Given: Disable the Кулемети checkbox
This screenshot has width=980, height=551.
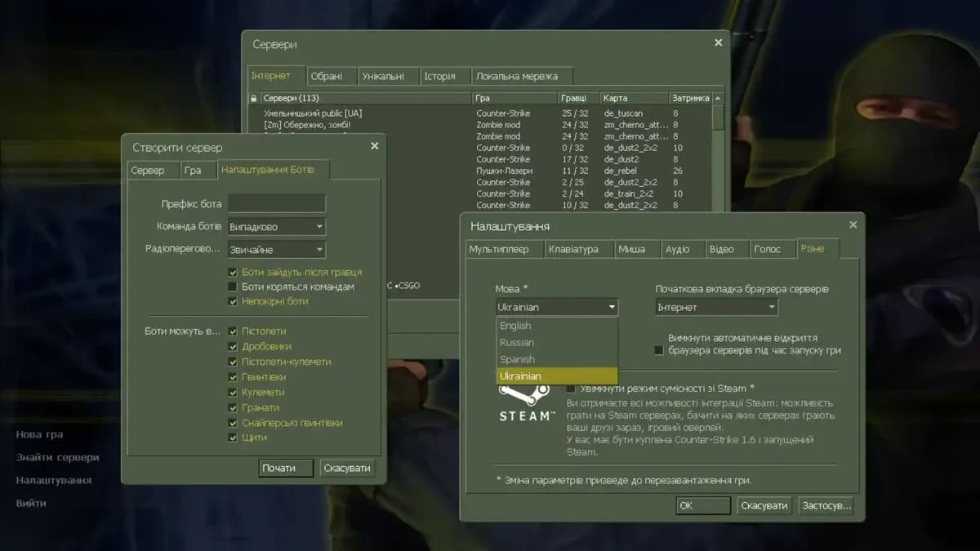Looking at the screenshot, I should [x=233, y=392].
